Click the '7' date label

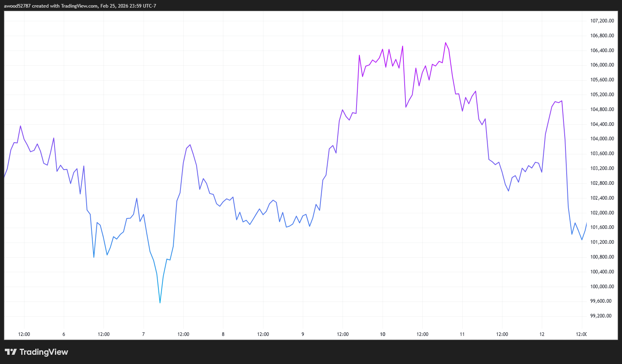(x=143, y=334)
